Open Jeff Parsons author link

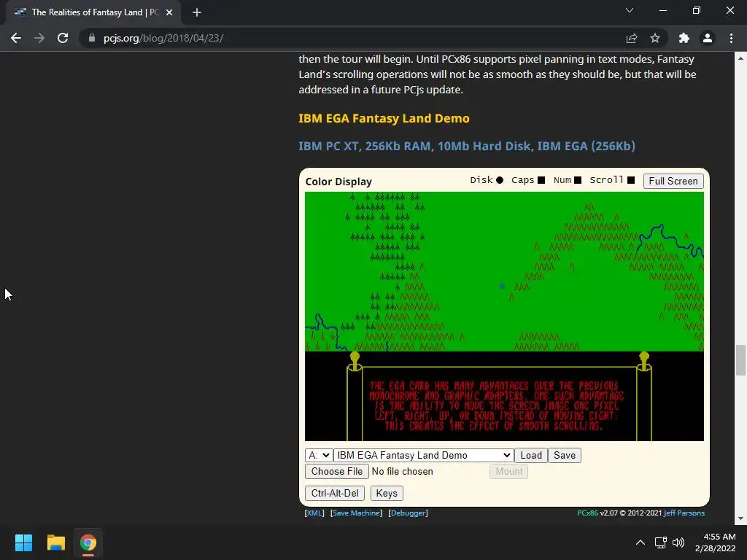[x=684, y=513]
